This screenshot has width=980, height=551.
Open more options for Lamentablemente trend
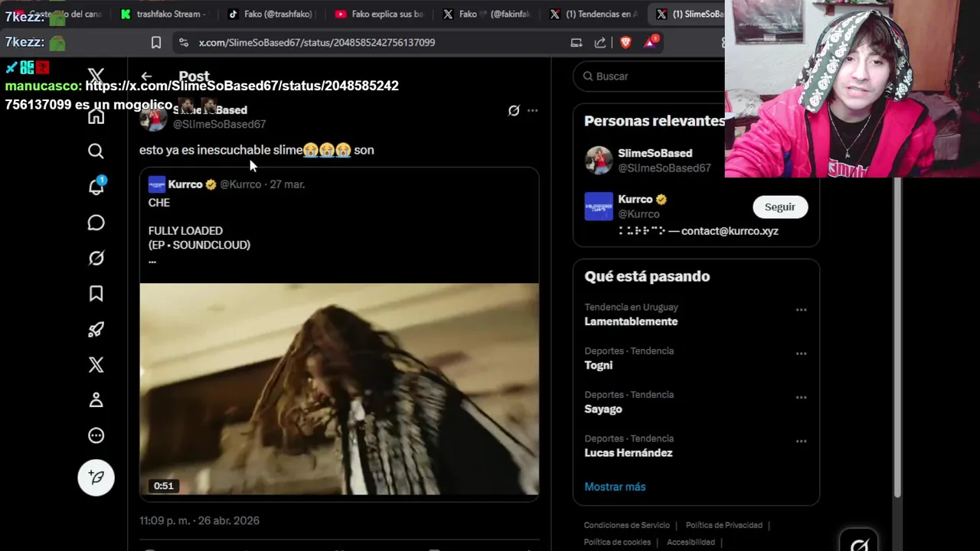point(801,310)
